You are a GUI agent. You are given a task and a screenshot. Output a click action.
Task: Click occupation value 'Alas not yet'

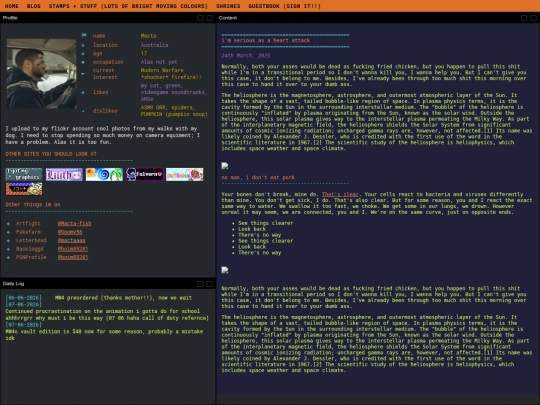click(x=159, y=62)
